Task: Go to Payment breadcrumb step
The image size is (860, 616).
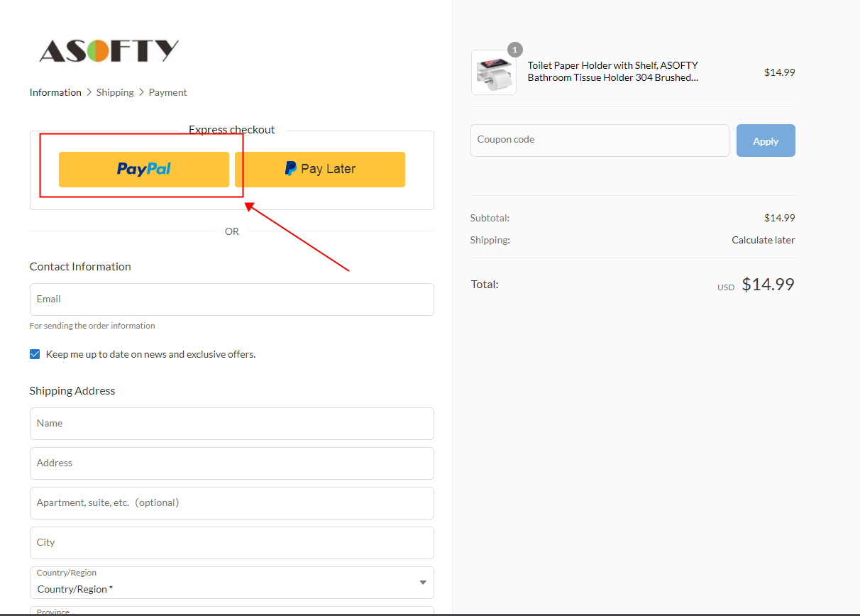Action: point(168,92)
